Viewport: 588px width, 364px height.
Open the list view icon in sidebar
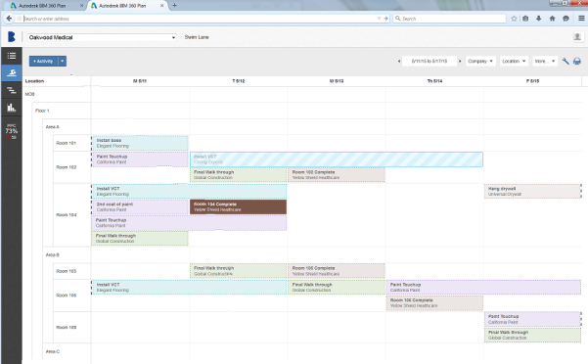pos(11,56)
